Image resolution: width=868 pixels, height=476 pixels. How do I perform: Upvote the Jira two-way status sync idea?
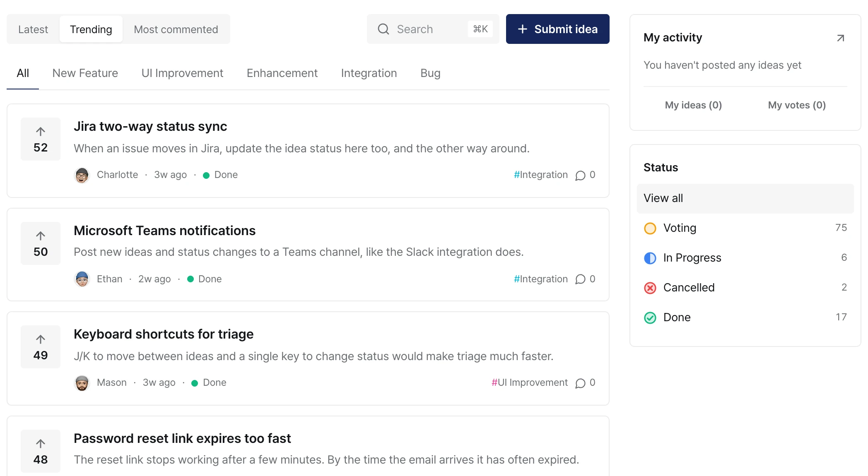pos(41,139)
